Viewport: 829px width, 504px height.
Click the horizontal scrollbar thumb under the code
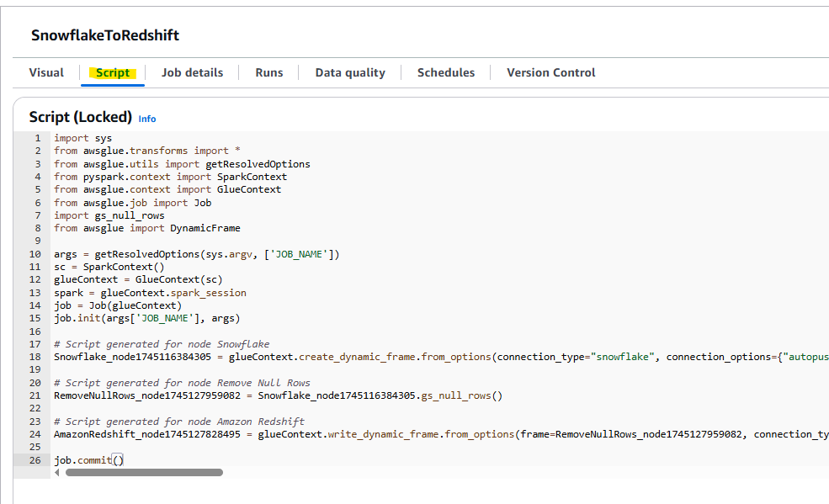click(144, 472)
